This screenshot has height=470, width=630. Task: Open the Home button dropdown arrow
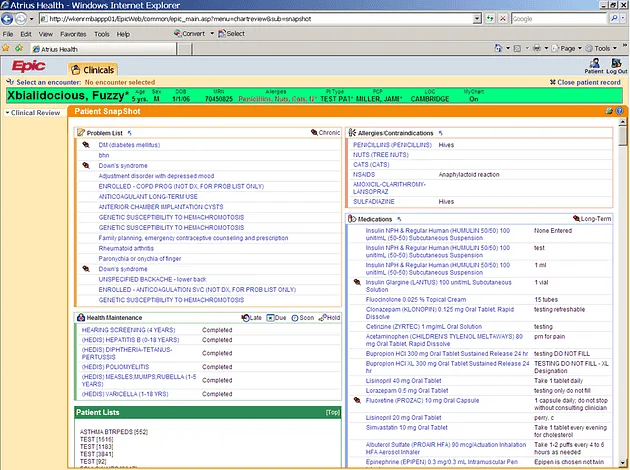[x=508, y=48]
